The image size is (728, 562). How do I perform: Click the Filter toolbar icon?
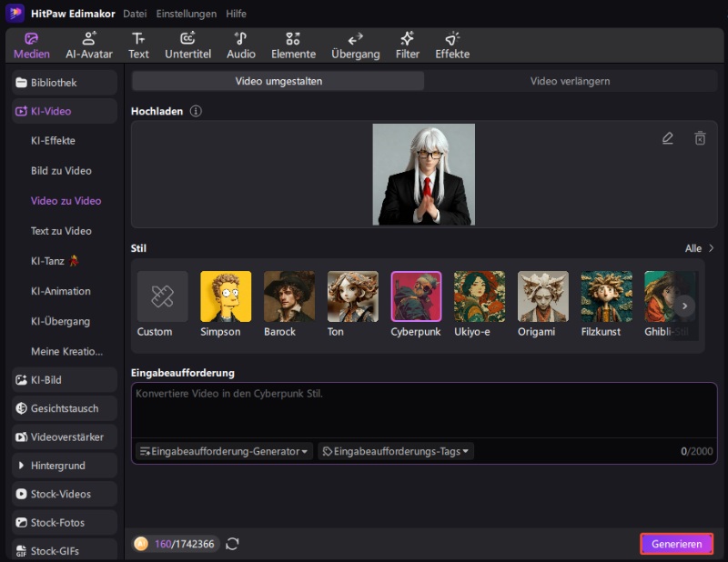pos(408,45)
